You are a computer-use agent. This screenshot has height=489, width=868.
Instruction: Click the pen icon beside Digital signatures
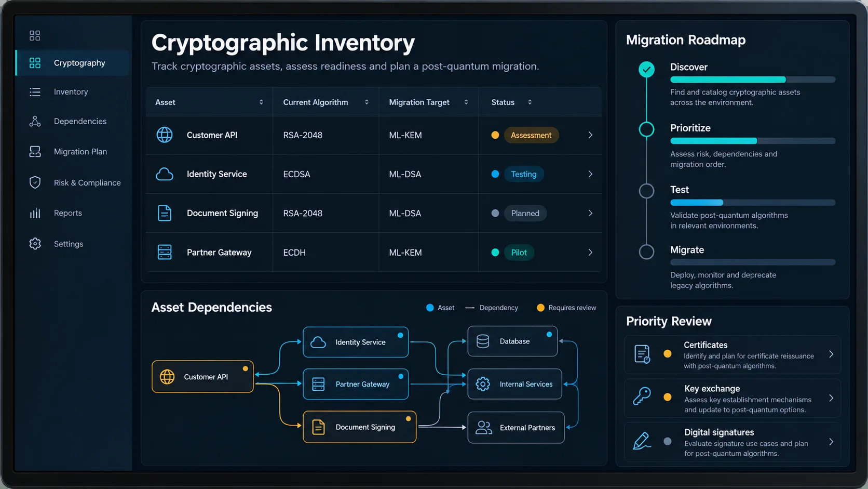[642, 441]
